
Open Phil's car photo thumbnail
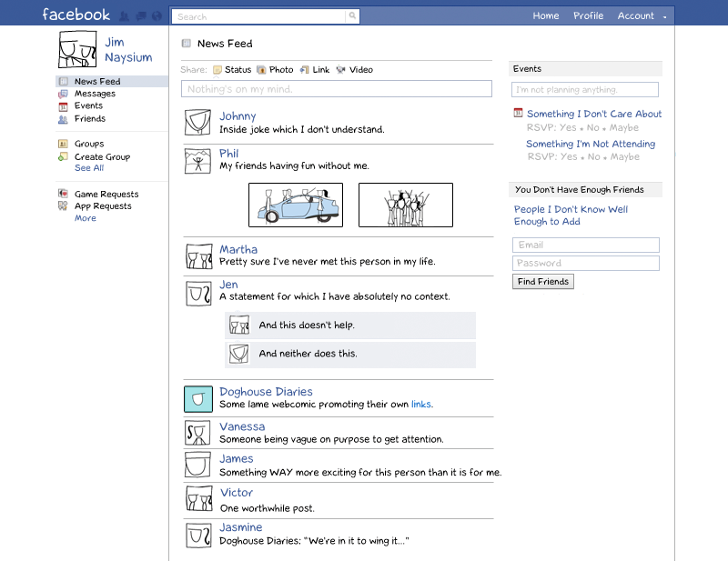(296, 205)
